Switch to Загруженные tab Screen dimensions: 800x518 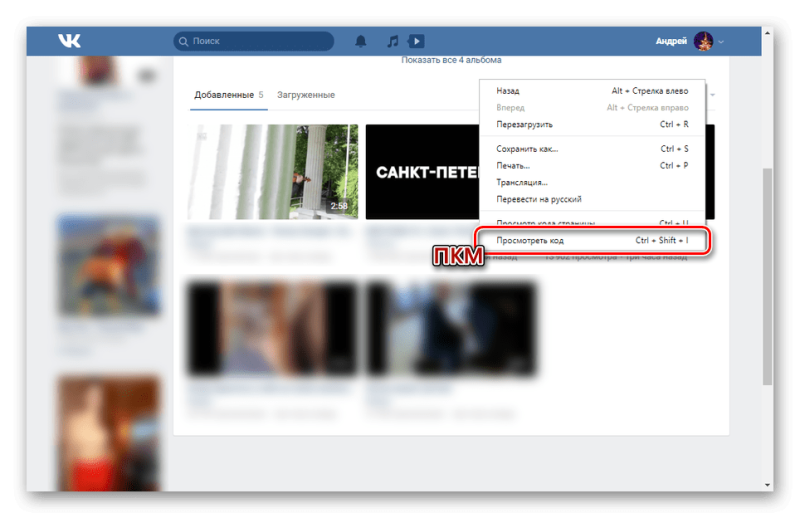(x=306, y=95)
